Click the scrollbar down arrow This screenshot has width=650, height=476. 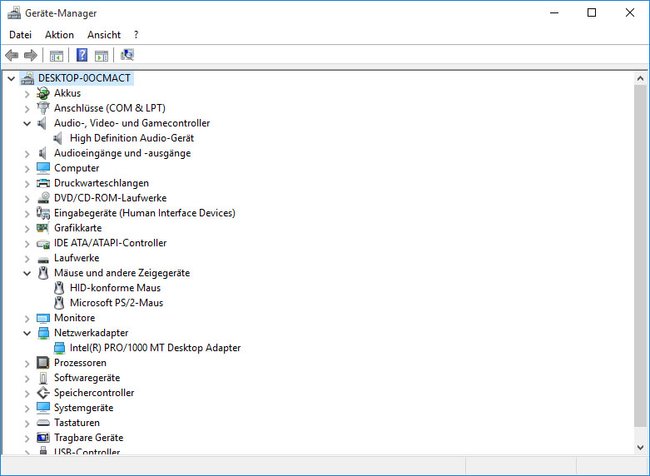(x=640, y=447)
